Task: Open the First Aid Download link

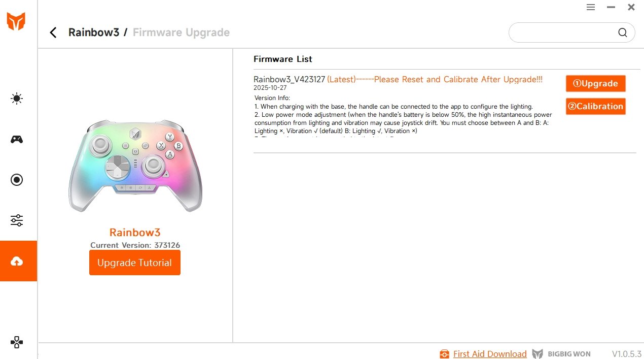Action: tap(489, 354)
